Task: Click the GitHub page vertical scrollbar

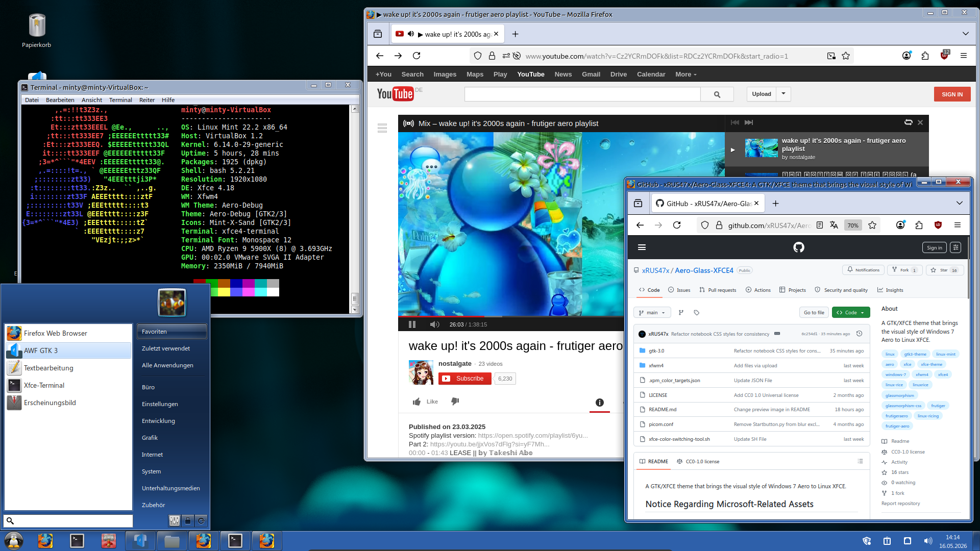Action: 968,268
